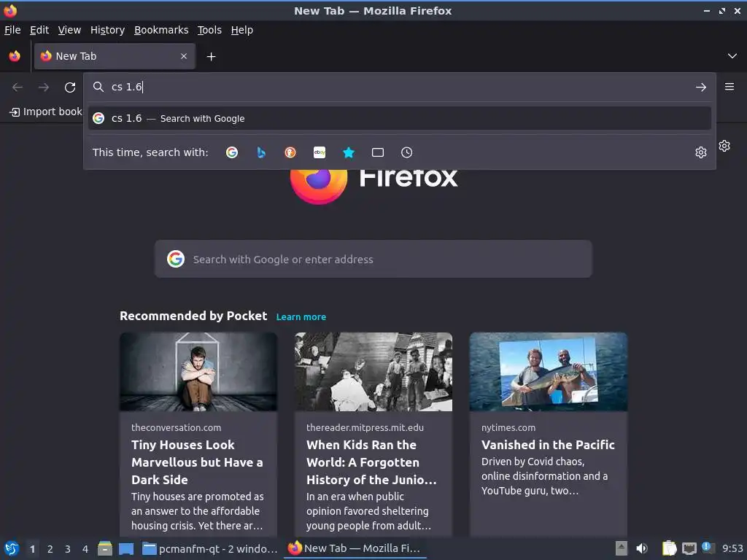The image size is (747, 560).
Task: Open search settings gear in dropdown
Action: tap(701, 152)
